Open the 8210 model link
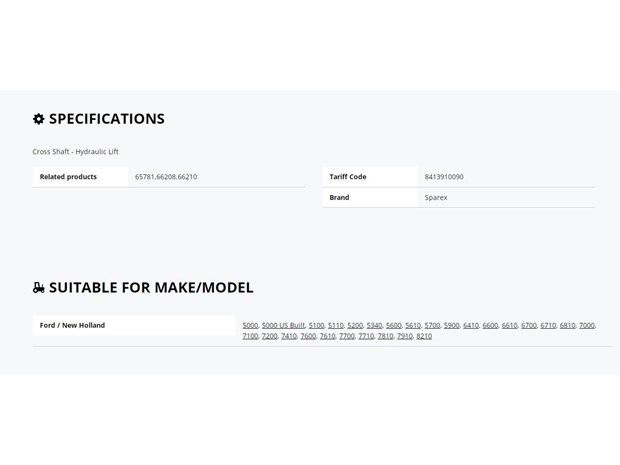The image size is (620, 465). 424,336
